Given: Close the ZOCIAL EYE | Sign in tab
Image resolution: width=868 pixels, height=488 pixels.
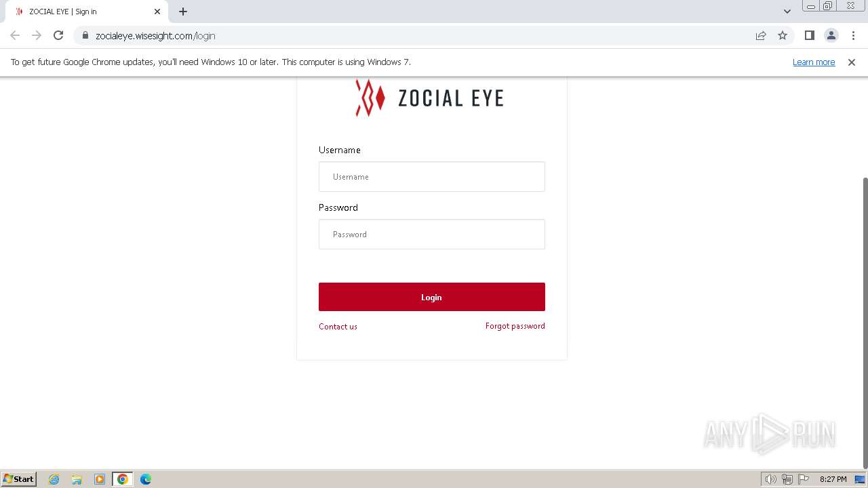Looking at the screenshot, I should pos(157,12).
